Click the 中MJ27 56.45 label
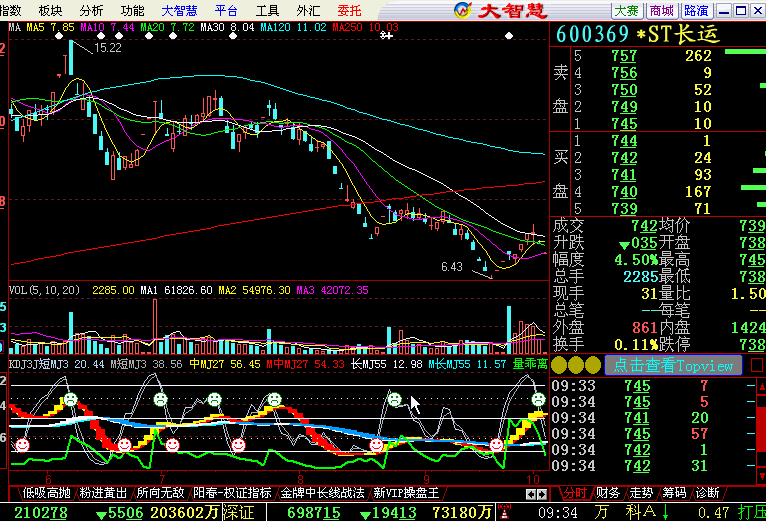The width and height of the screenshot is (766, 522). coord(225,364)
